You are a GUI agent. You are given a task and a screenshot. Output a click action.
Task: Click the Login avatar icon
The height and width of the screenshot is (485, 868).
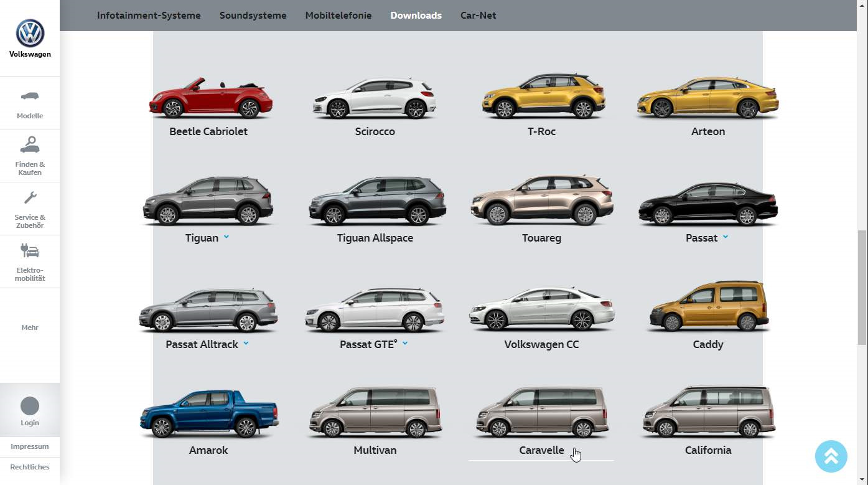pos(30,406)
